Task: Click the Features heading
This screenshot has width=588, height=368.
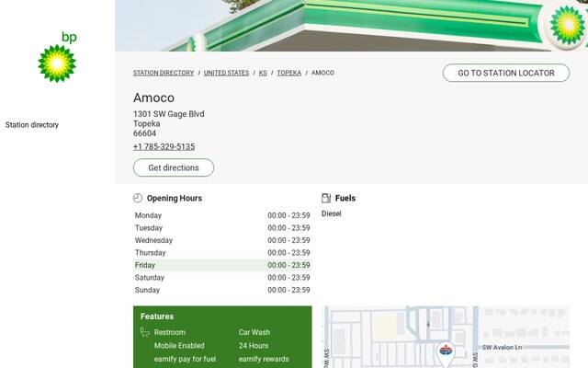Action: [157, 316]
